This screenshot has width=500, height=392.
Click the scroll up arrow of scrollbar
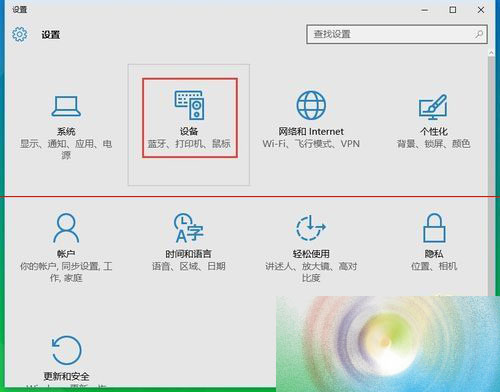(x=491, y=53)
